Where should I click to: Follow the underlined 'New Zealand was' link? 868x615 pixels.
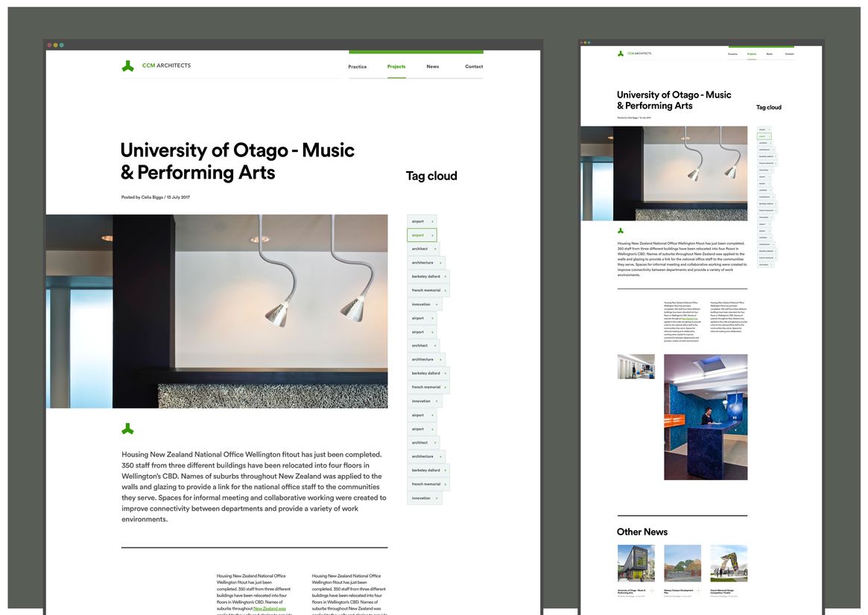point(269,608)
